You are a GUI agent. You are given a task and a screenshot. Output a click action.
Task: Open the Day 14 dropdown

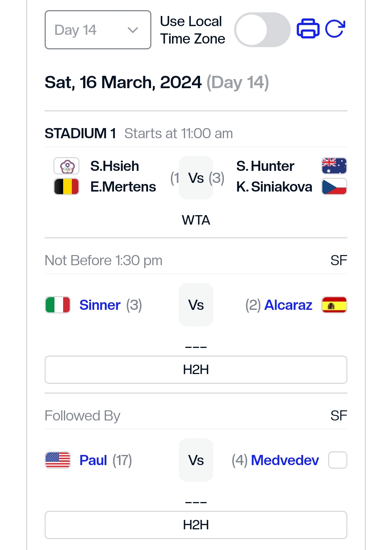point(98,30)
